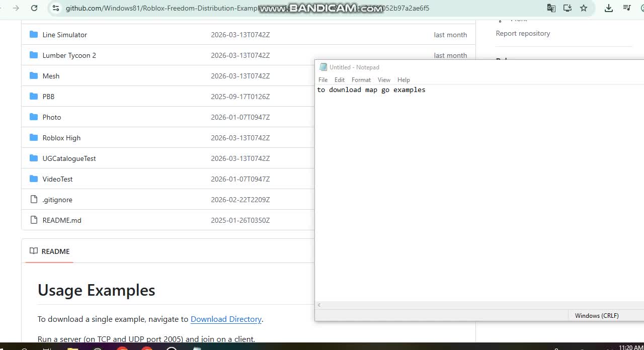The image size is (644, 350).
Task: Open Google Translate for this page
Action: point(551,8)
